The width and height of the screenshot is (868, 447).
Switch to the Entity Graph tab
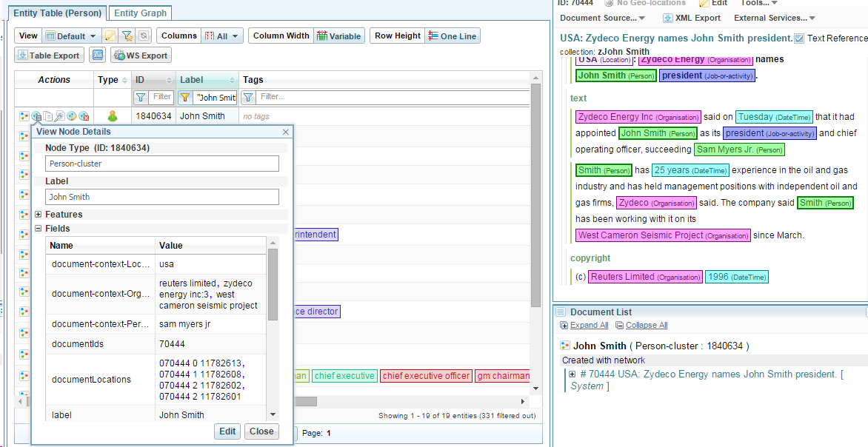click(x=141, y=13)
